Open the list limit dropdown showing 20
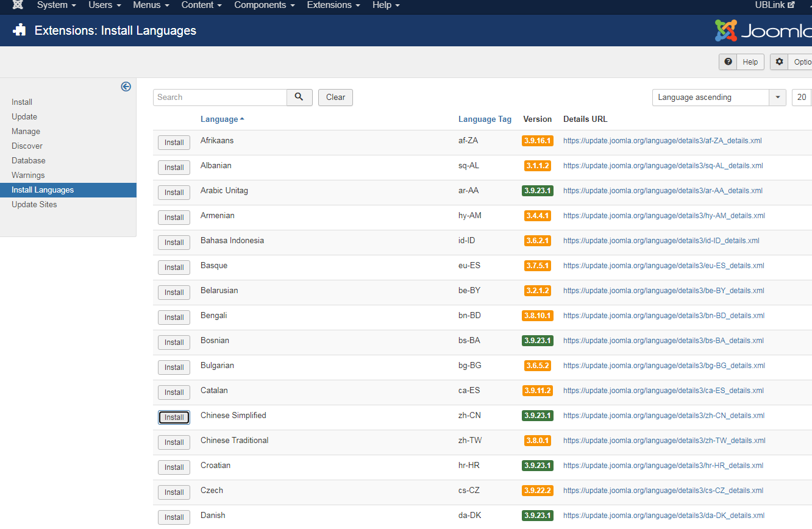812x529 pixels. click(801, 98)
